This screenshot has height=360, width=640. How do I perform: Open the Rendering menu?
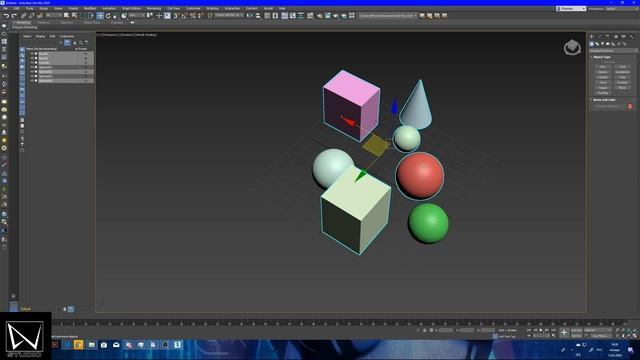click(x=153, y=8)
